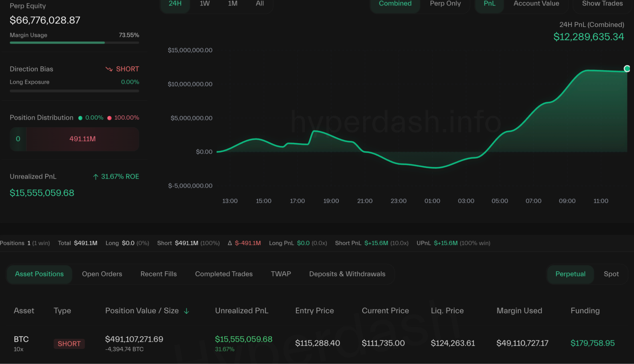634x364 pixels.
Task: Select the All time range
Action: point(260,4)
